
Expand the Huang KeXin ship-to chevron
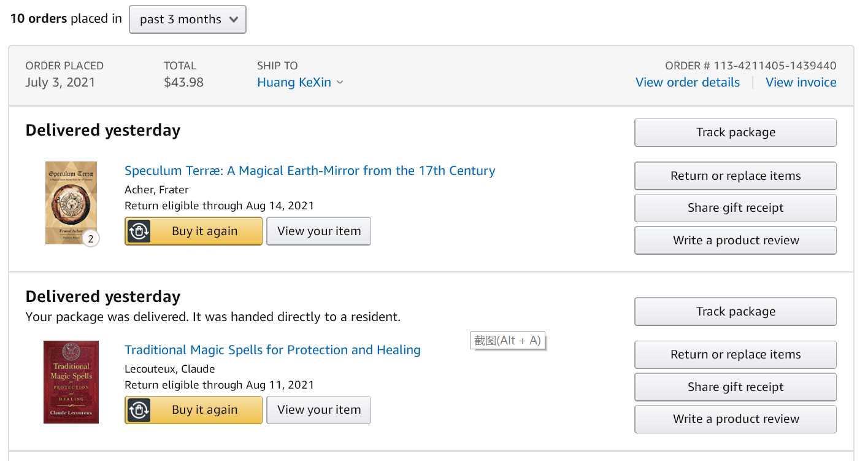click(340, 82)
